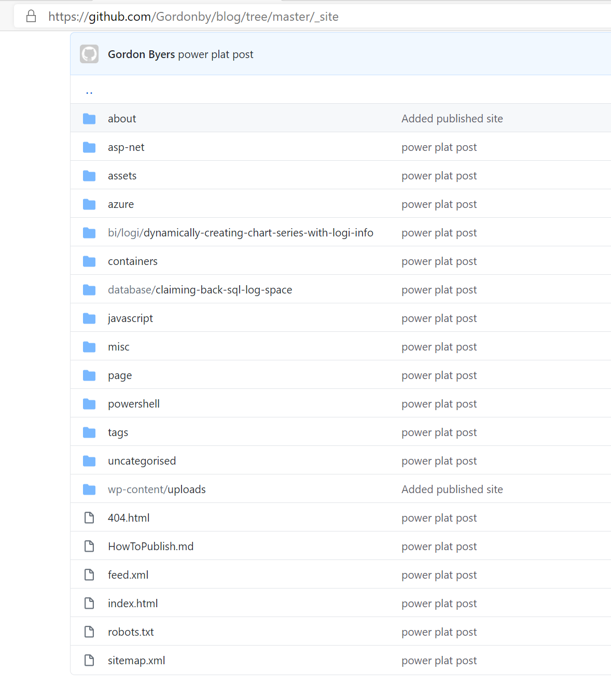Image resolution: width=611 pixels, height=700 pixels.
Task: Click the folder icon next to powershell
Action: pos(89,404)
